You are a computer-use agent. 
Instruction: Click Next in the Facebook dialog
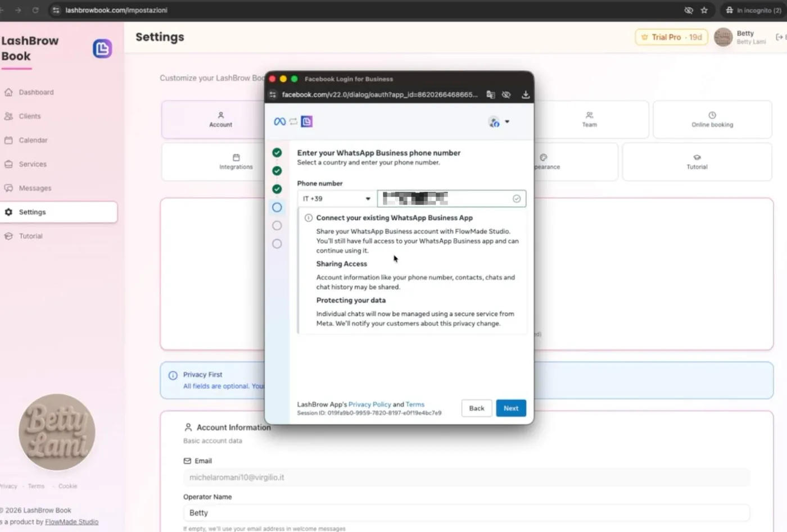(511, 408)
